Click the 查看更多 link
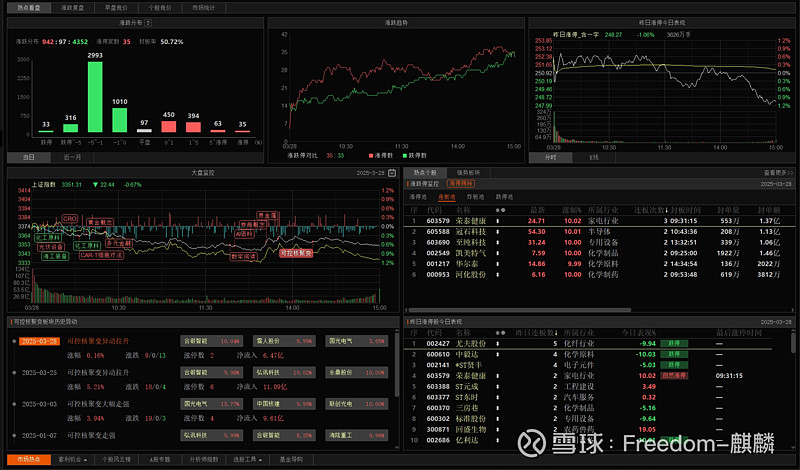 pos(776,172)
